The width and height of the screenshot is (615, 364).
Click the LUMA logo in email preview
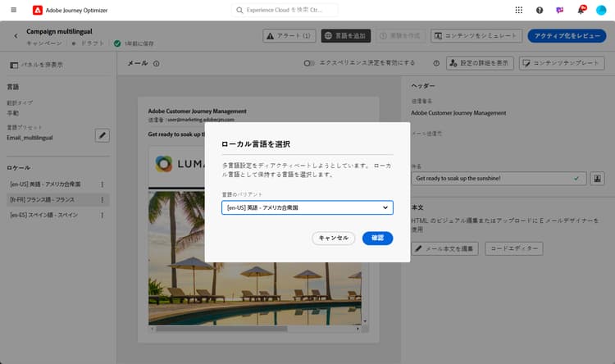(x=180, y=164)
